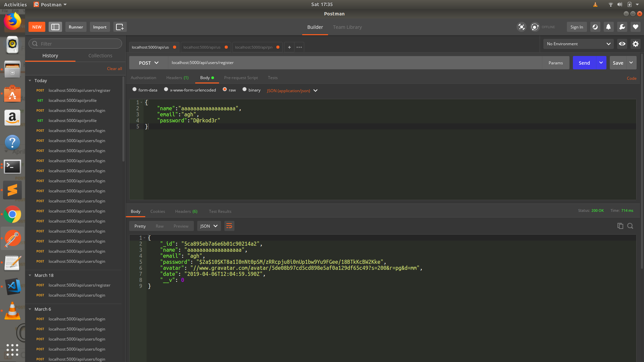Toggle the Postman Interceptor icon
This screenshot has height=362, width=644.
click(x=522, y=27)
